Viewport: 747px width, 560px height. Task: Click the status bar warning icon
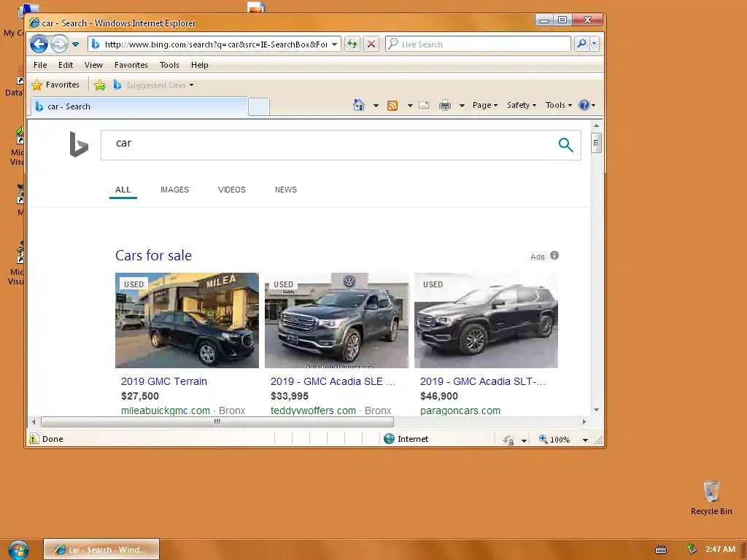pos(34,438)
